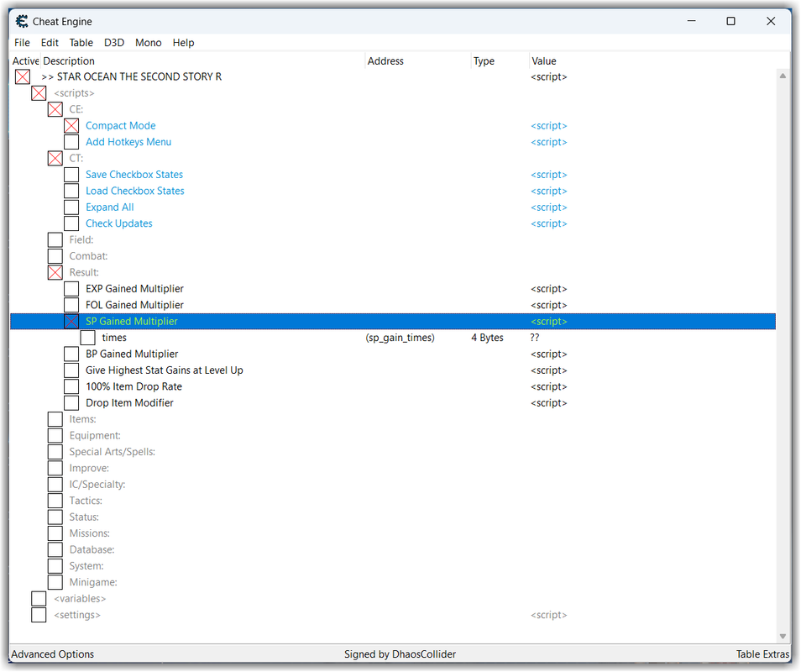Screen dimensions: 801x672
Task: Click the Cheat Engine logo icon in title bar
Action: click(x=22, y=22)
